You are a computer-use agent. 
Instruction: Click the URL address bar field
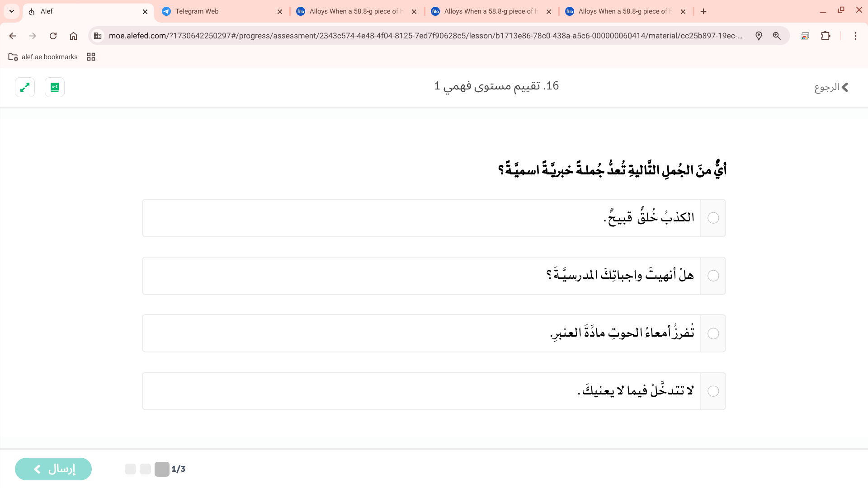425,36
